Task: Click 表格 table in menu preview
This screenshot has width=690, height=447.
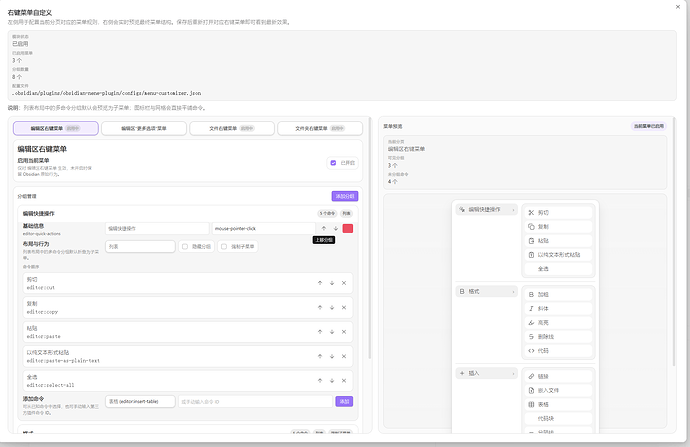Action: pos(558,404)
